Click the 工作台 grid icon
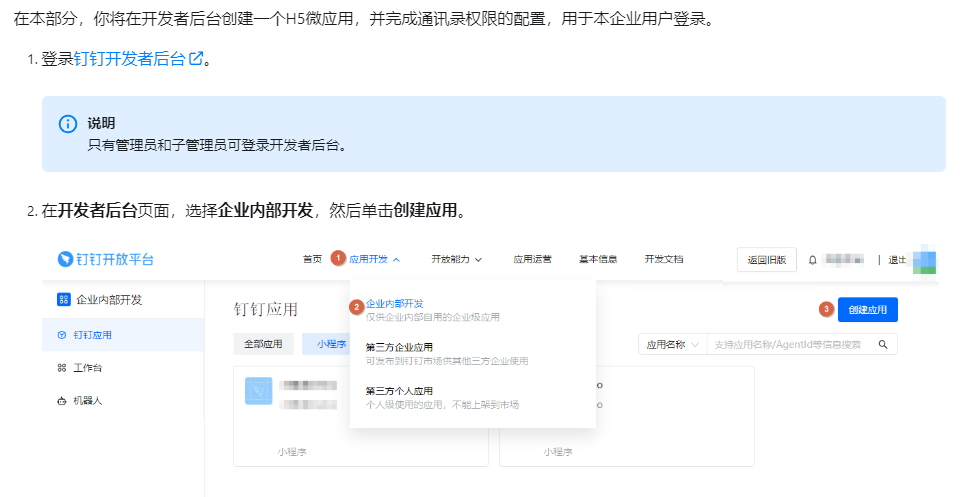Image resolution: width=976 pixels, height=497 pixels. [x=62, y=368]
